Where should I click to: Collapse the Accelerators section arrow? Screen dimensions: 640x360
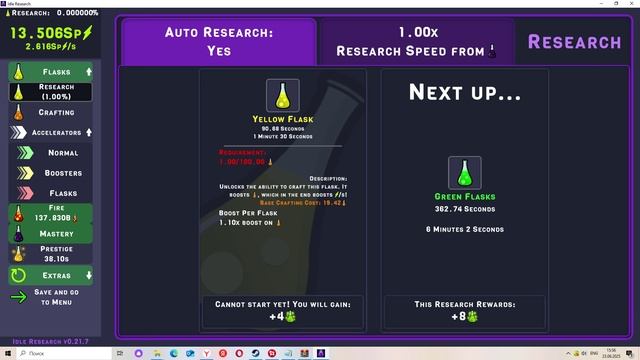(89, 133)
